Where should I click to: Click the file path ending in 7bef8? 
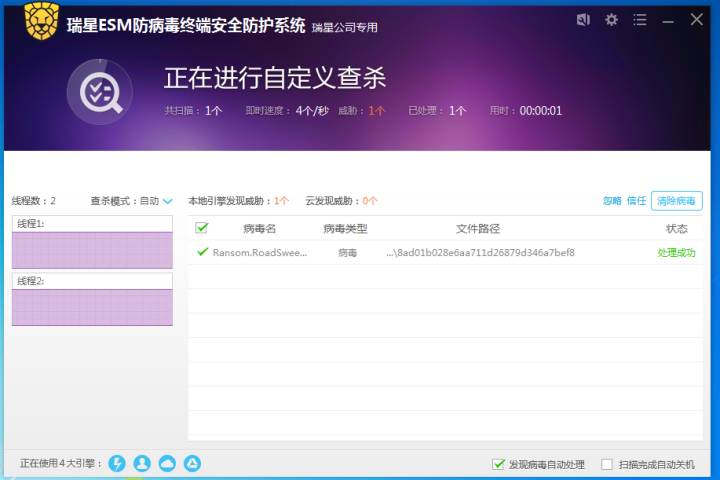click(x=480, y=253)
